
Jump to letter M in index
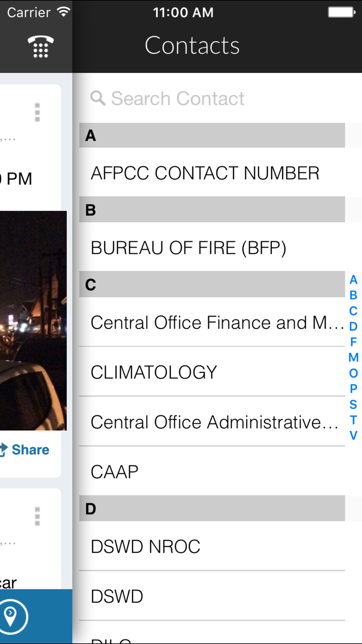(x=353, y=357)
